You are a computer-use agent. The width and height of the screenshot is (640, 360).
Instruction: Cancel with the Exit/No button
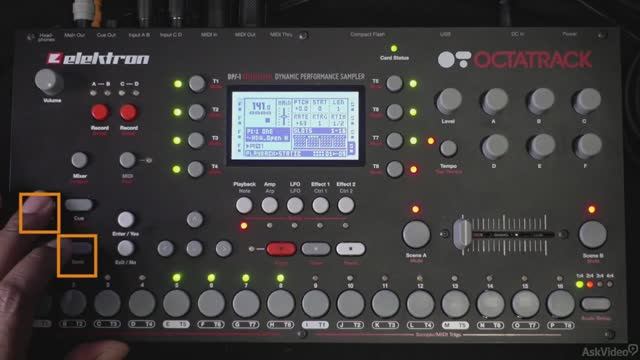click(x=126, y=248)
